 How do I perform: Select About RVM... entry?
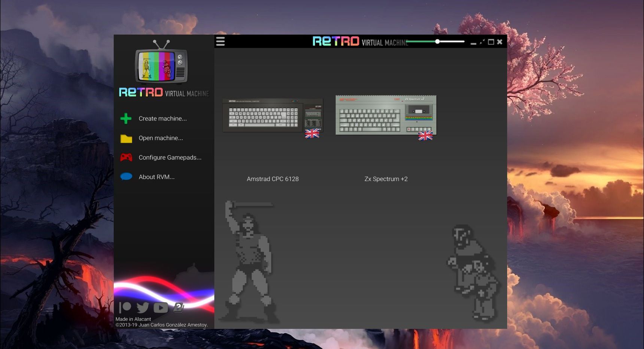[148, 177]
